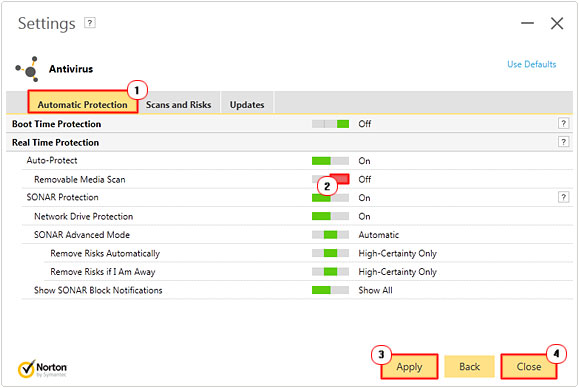Open the help icon next to the Settings title

pos(90,23)
